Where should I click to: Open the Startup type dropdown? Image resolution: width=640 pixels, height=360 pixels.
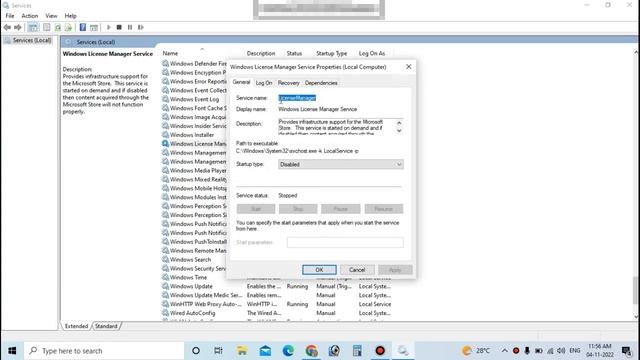[341, 164]
